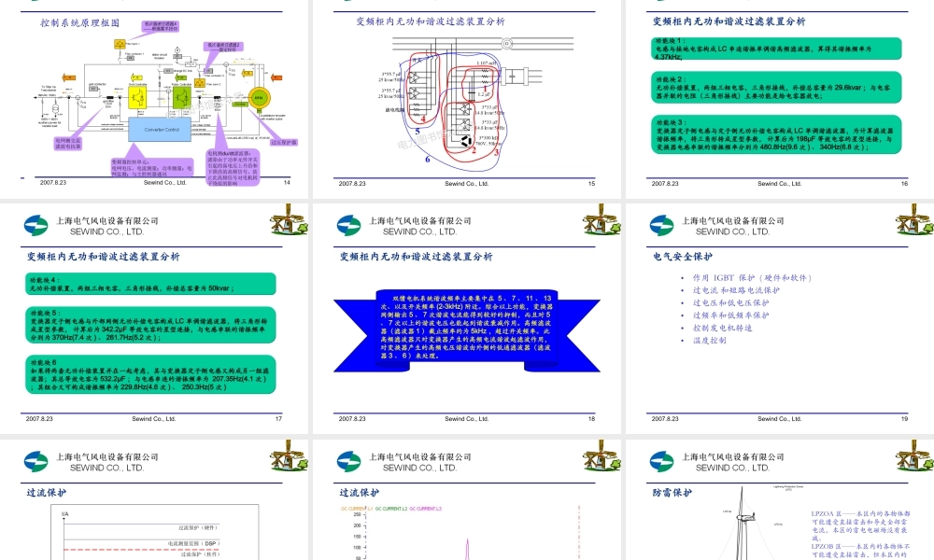Click the blue Converter Control box
Screen dimensions: 934x560
coord(162,130)
